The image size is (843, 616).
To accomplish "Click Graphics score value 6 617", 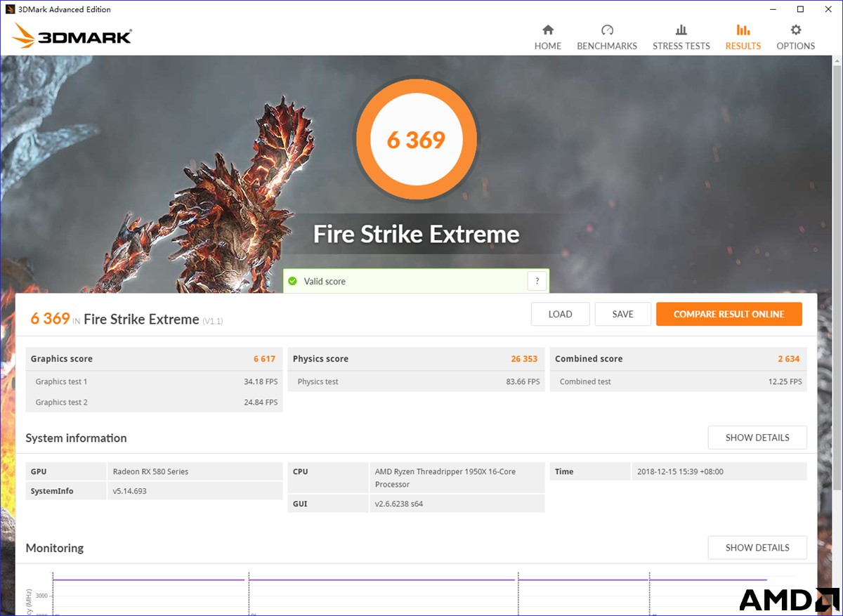I will [265, 359].
